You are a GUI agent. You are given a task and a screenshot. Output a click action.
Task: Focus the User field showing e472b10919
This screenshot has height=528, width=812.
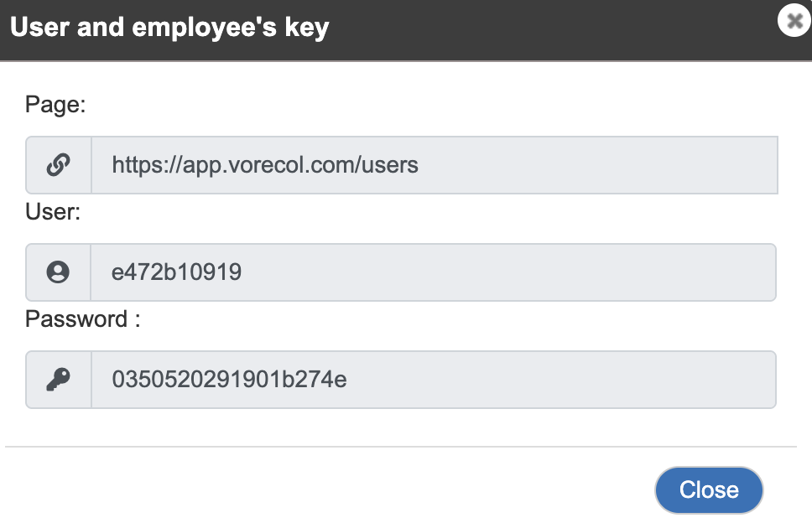coord(434,272)
